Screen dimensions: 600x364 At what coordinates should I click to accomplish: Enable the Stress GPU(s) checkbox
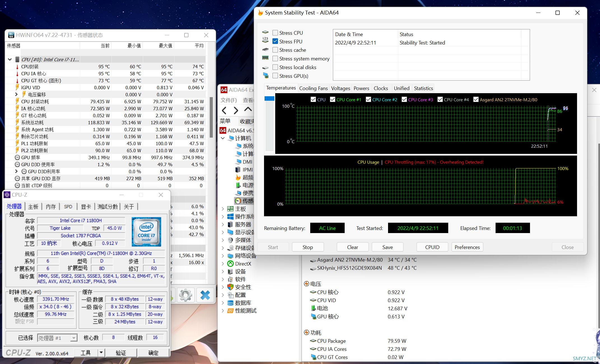click(x=275, y=76)
